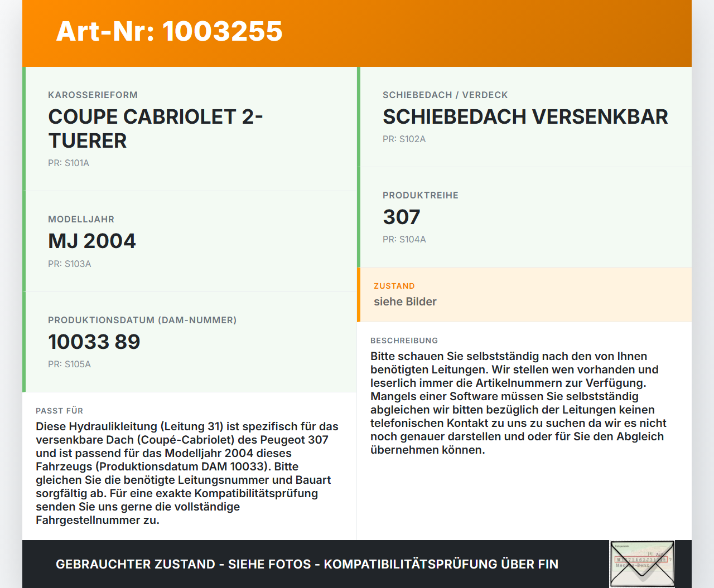Click the '10033 89' DAM number
714x588 pixels.
94,342
